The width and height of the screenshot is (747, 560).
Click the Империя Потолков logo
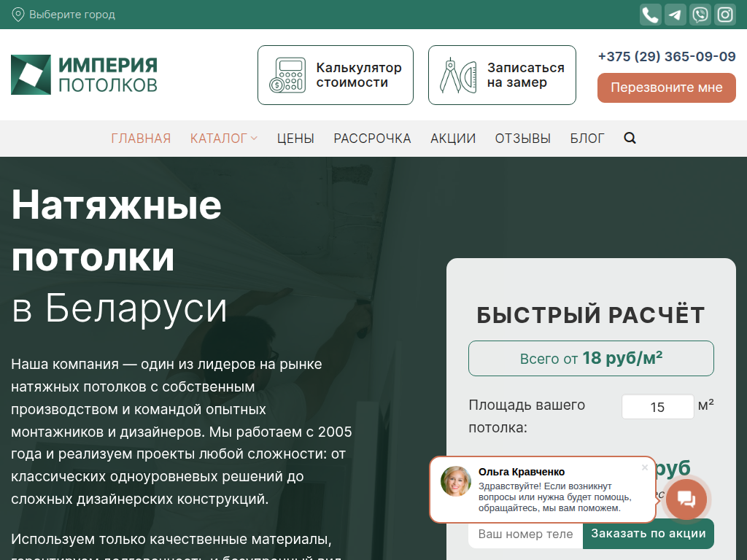(x=83, y=74)
